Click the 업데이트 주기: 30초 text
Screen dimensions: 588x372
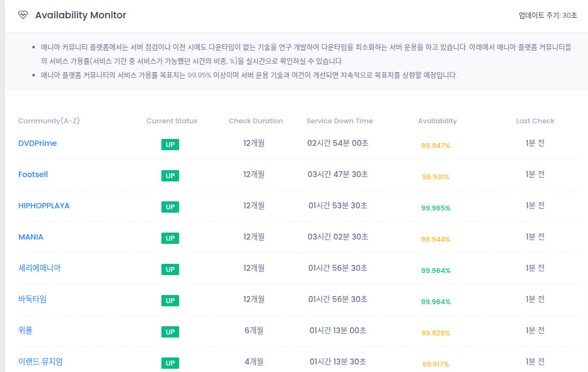548,16
